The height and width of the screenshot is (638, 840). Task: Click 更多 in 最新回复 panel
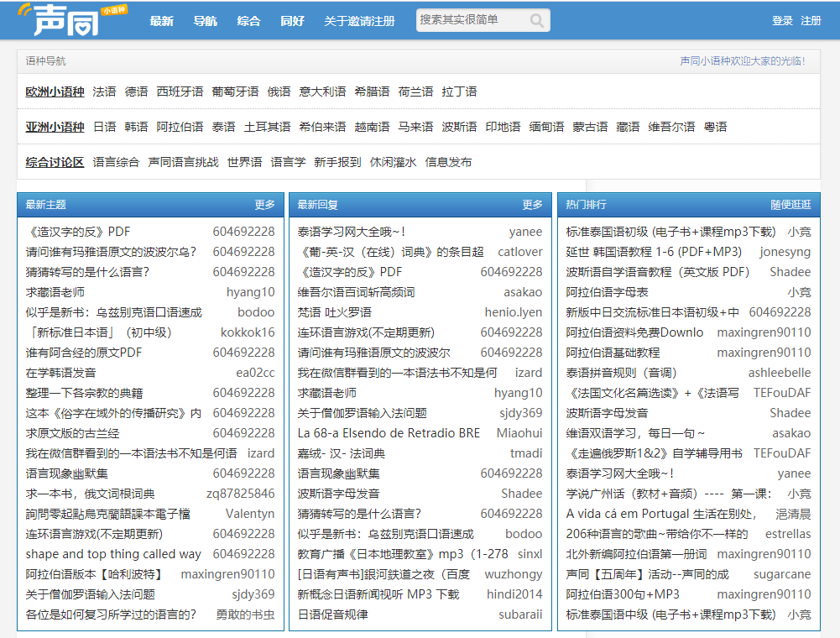(532, 205)
